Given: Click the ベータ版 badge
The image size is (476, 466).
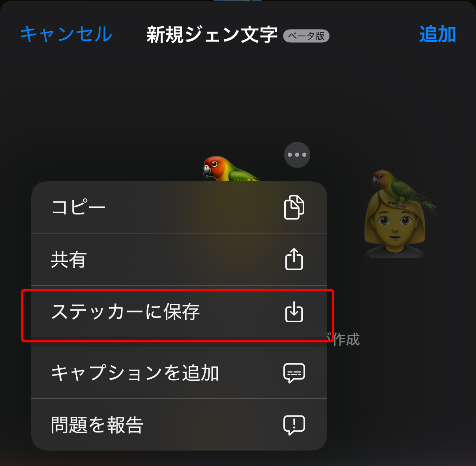Looking at the screenshot, I should 306,36.
